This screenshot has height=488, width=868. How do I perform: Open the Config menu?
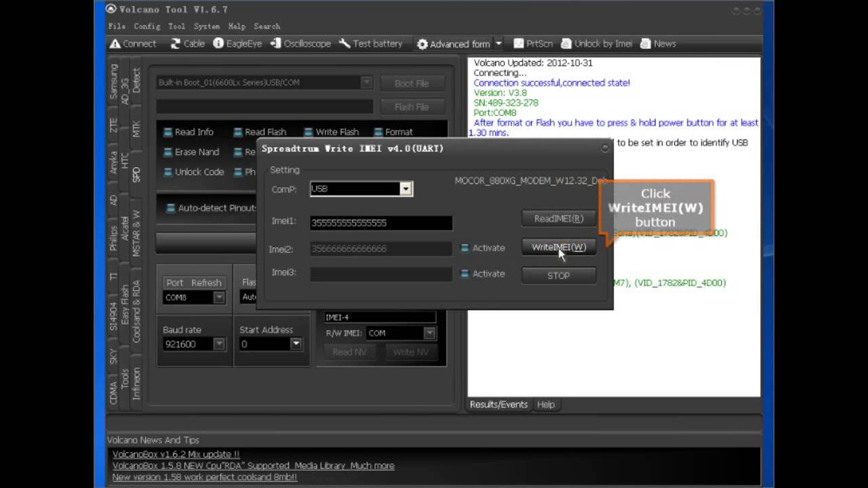click(146, 26)
